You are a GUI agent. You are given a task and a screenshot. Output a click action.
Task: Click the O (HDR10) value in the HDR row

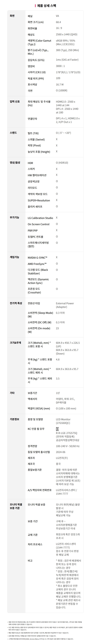pyautogui.click(x=62, y=163)
